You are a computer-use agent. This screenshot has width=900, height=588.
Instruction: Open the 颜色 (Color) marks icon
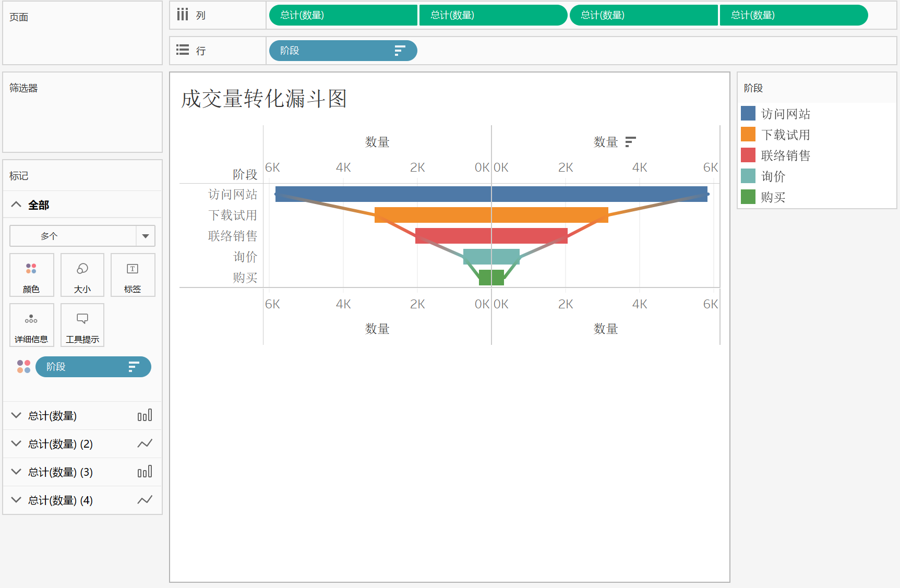coord(31,275)
